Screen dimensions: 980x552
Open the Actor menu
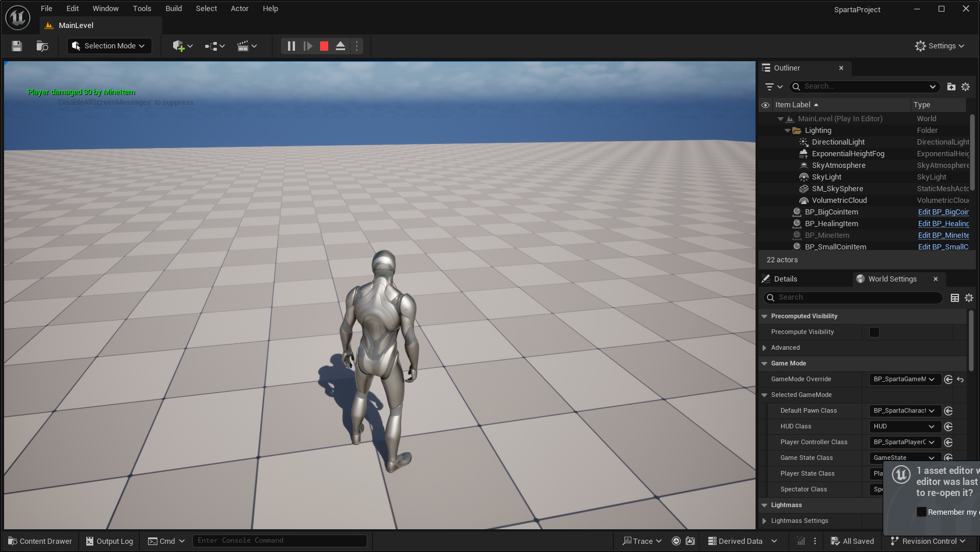[240, 9]
